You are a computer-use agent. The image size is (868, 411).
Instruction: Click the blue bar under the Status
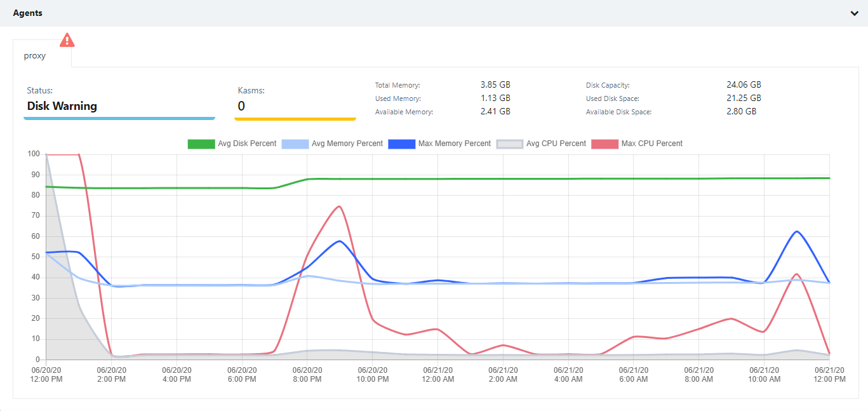click(119, 118)
